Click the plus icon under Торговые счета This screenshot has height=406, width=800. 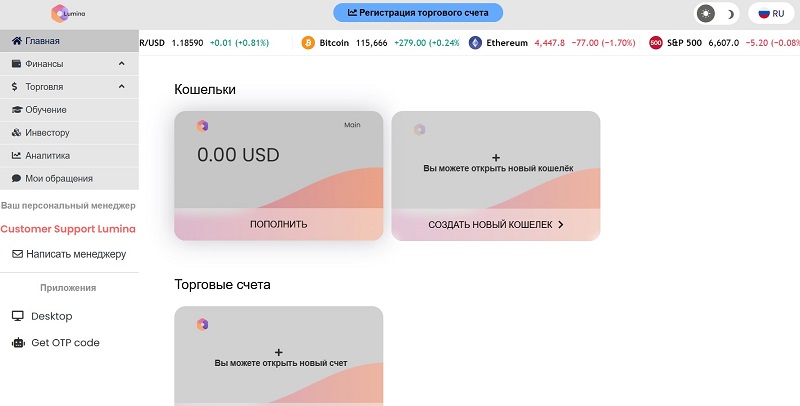point(278,352)
